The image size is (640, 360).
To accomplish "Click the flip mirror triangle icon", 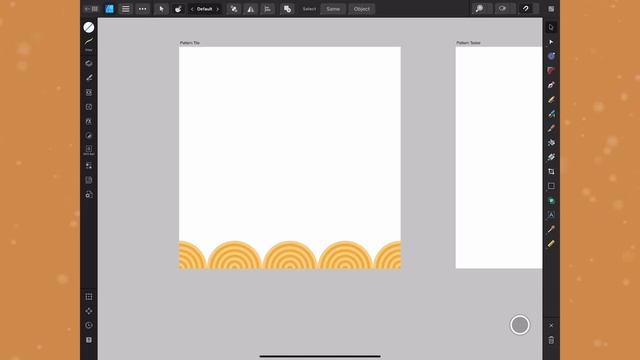I will click(251, 9).
